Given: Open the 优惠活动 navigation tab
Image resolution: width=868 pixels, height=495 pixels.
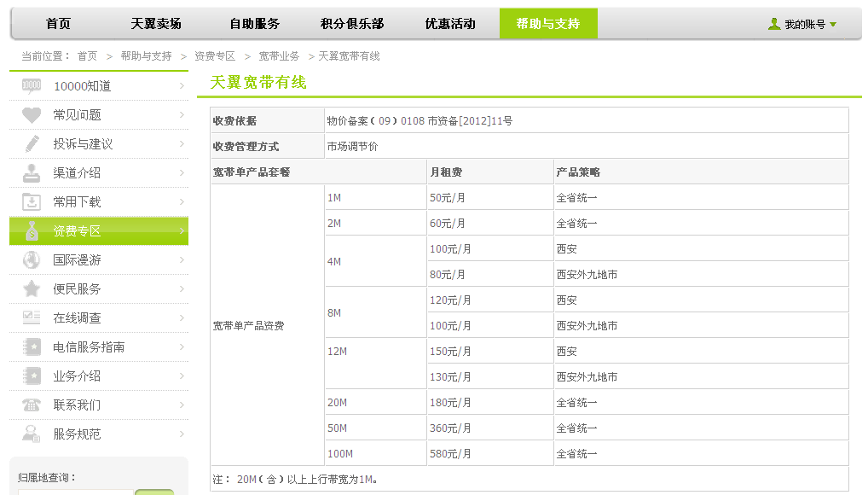Looking at the screenshot, I should 450,24.
